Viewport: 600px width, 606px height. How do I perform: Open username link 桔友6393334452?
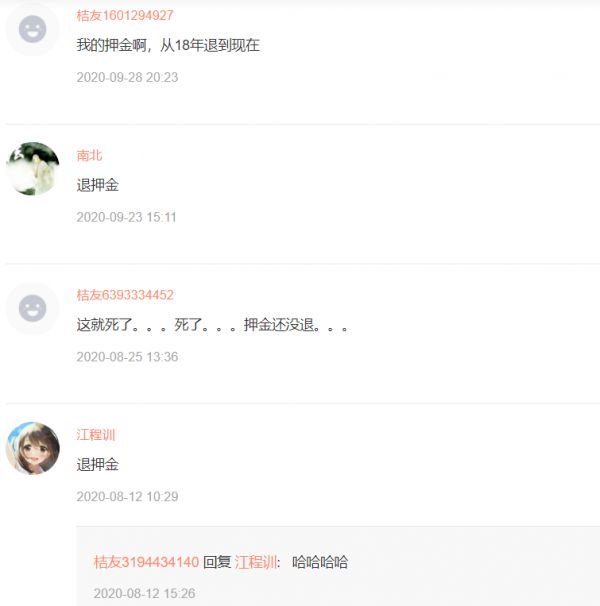[x=125, y=295]
